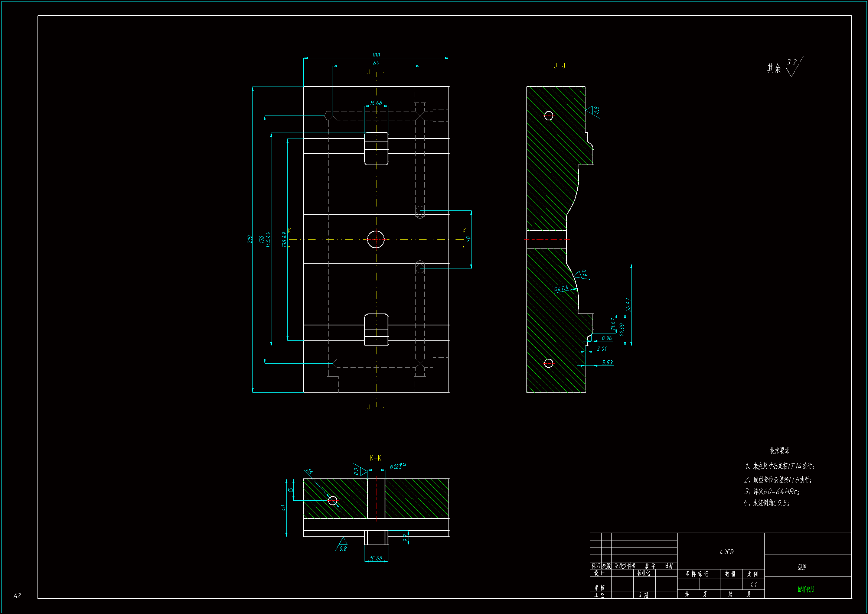Click the 型腔 part name in title block

pos(802,567)
